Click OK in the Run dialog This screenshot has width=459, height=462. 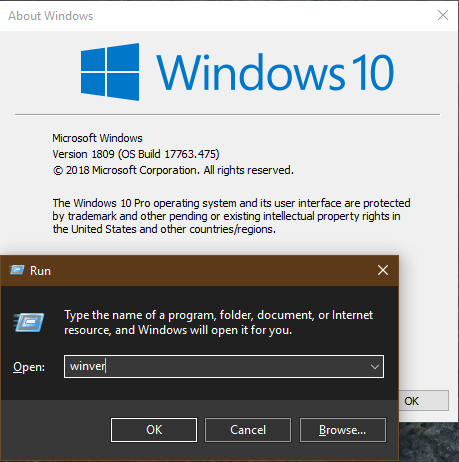point(154,430)
